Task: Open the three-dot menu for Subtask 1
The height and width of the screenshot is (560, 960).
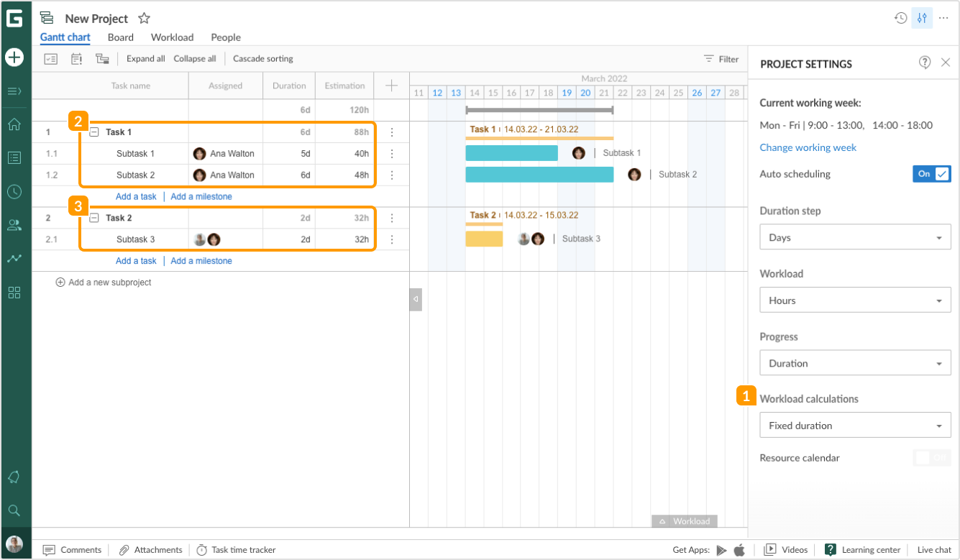Action: (x=392, y=154)
